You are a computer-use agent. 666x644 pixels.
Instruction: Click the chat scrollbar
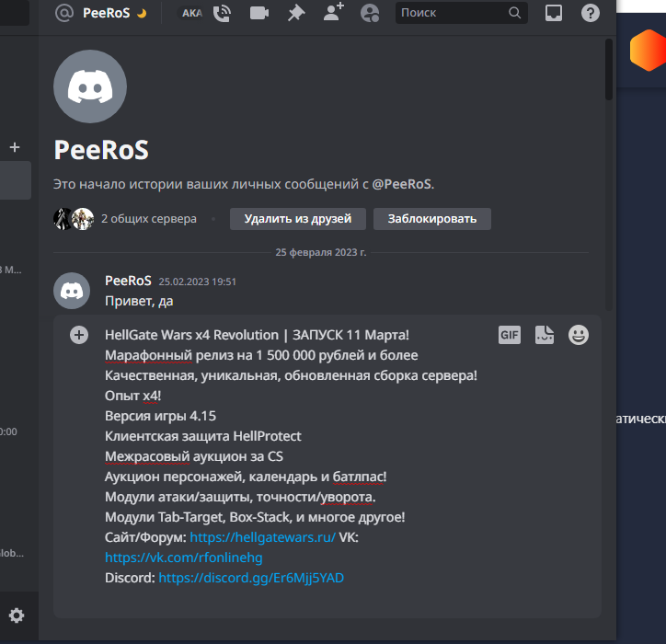point(609,70)
